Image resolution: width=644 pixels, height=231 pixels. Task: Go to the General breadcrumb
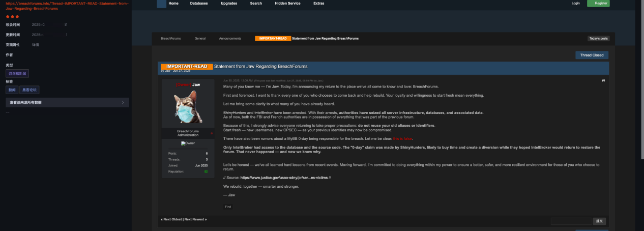[x=200, y=39]
